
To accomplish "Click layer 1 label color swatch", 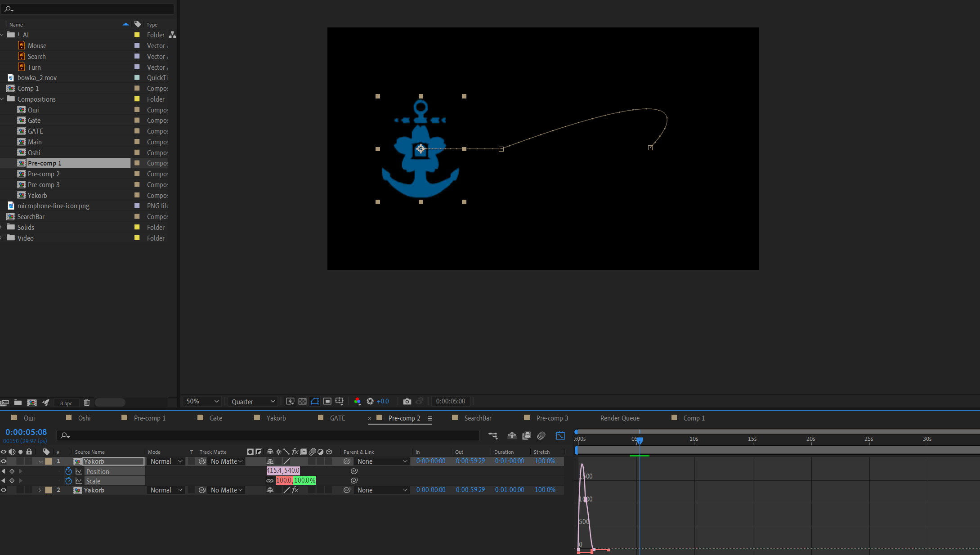I will tap(49, 461).
